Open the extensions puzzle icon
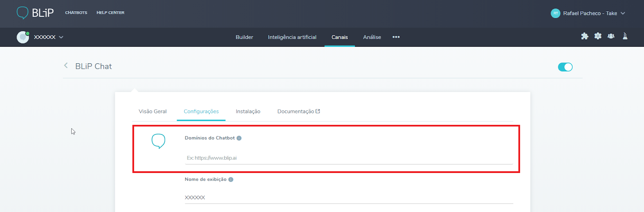Screen dimensions: 644x212 [x=585, y=36]
